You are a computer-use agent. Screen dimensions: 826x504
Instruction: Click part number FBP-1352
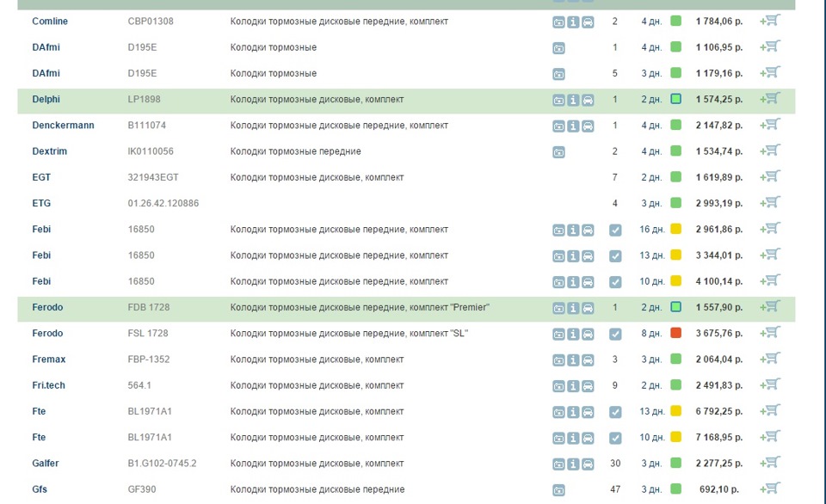pos(149,360)
